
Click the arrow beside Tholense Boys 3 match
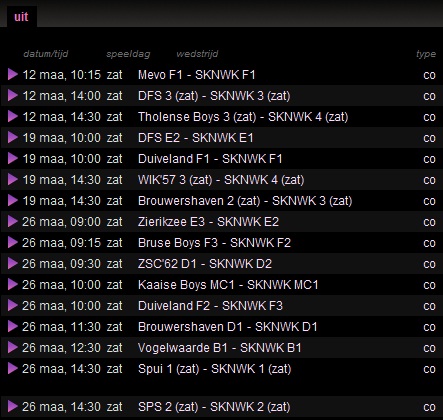pos(13,116)
